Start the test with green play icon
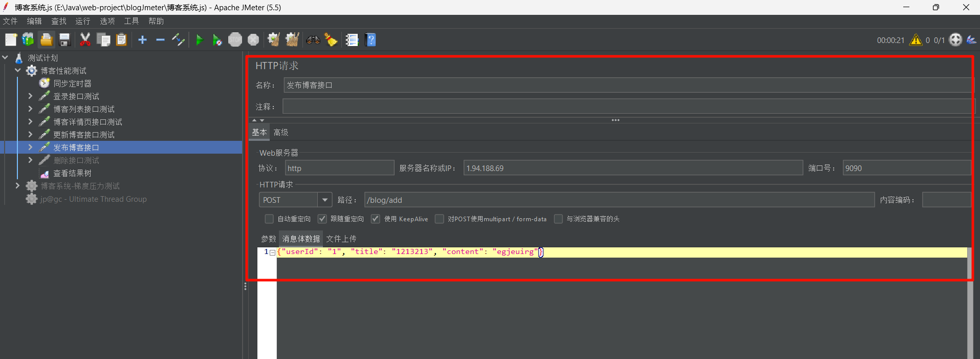The height and width of the screenshot is (359, 980). point(199,40)
